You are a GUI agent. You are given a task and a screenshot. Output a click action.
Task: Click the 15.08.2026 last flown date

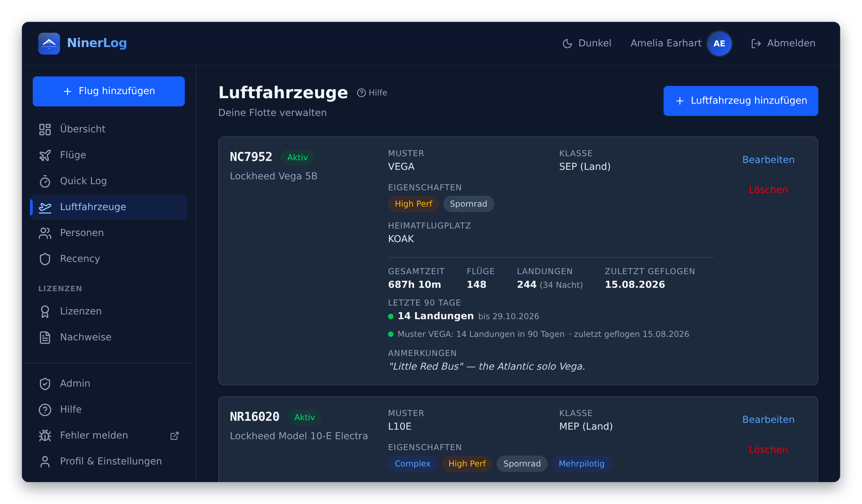coord(635,285)
